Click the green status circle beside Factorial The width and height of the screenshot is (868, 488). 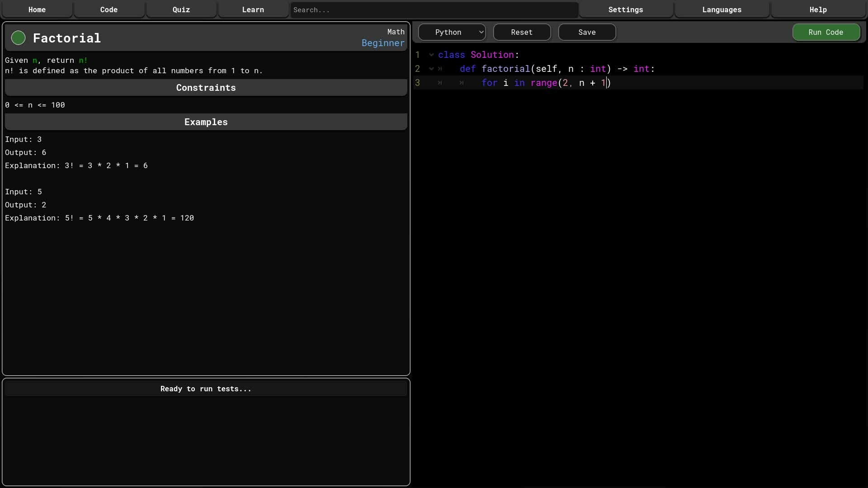pos(18,38)
